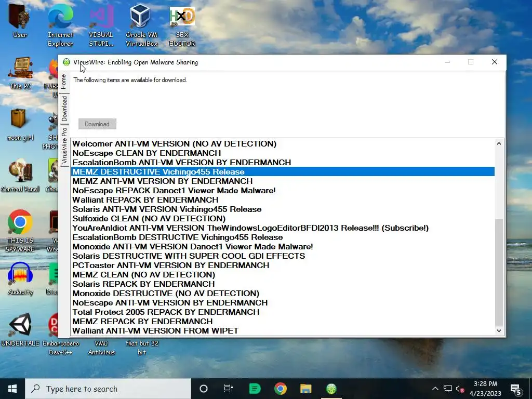Click the muted volume tray icon
This screenshot has height=399, width=532.
(460, 389)
